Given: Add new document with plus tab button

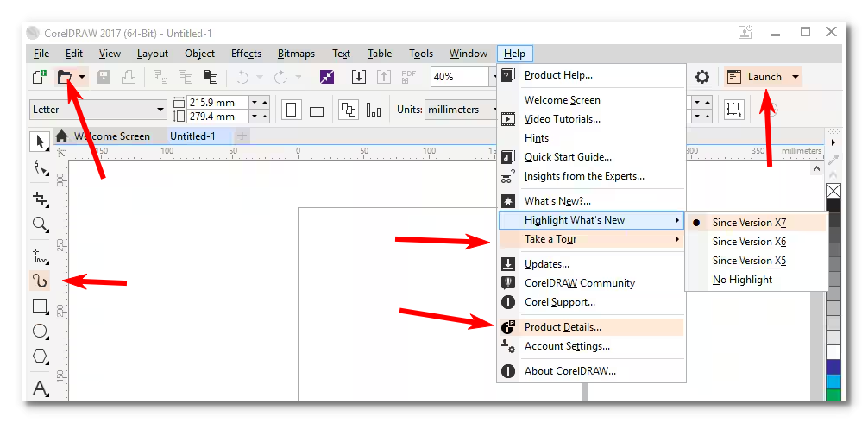Looking at the screenshot, I should pyautogui.click(x=242, y=136).
